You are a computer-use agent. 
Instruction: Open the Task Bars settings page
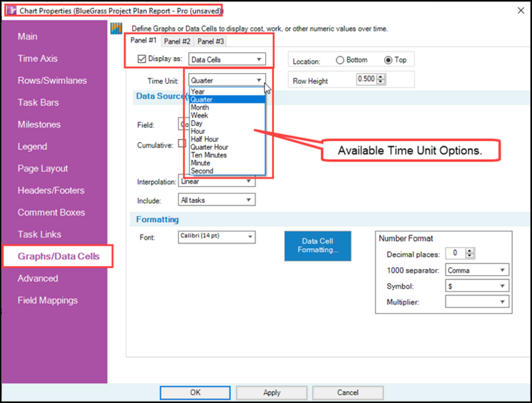click(38, 103)
